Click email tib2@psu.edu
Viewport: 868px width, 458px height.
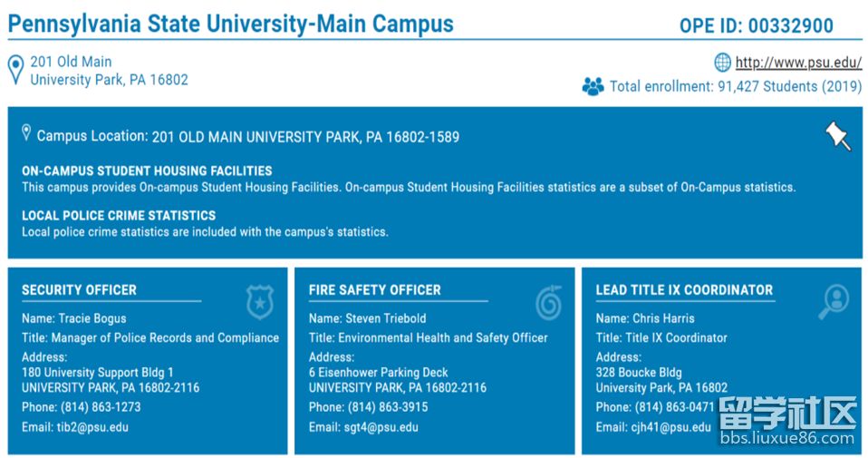(x=92, y=427)
